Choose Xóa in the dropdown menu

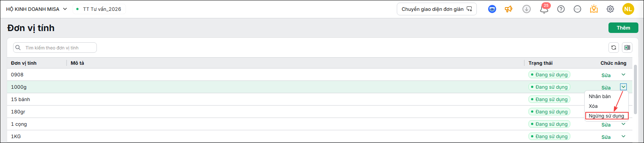click(593, 106)
